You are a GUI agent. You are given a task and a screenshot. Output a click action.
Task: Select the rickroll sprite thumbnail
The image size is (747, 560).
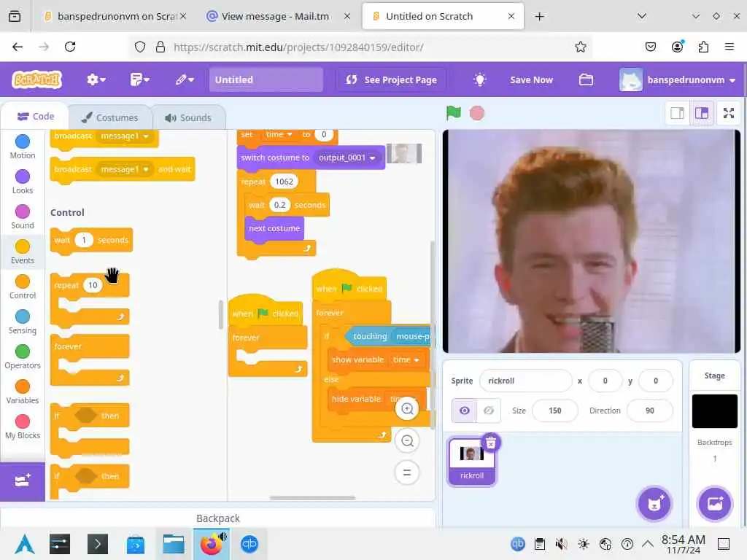coord(472,462)
